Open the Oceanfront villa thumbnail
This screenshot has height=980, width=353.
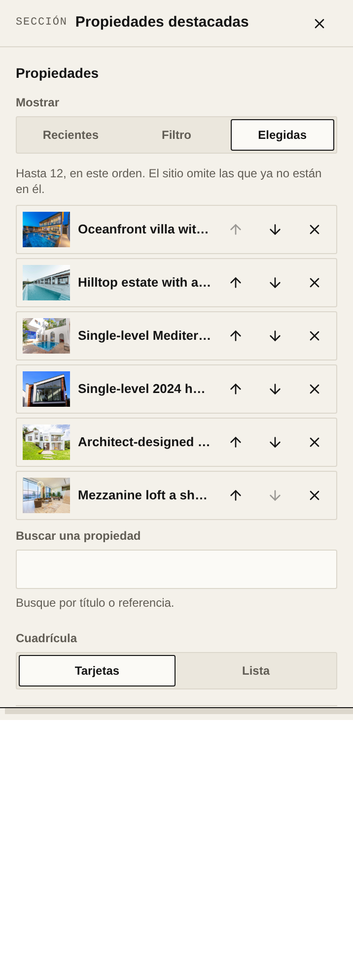(x=46, y=229)
